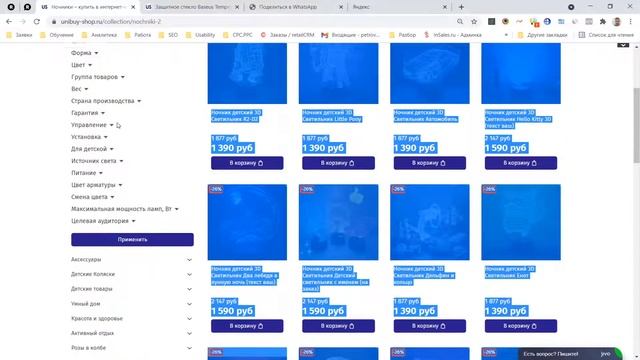Open the Usability bookmark folder
The image size is (640, 360).
200,35
